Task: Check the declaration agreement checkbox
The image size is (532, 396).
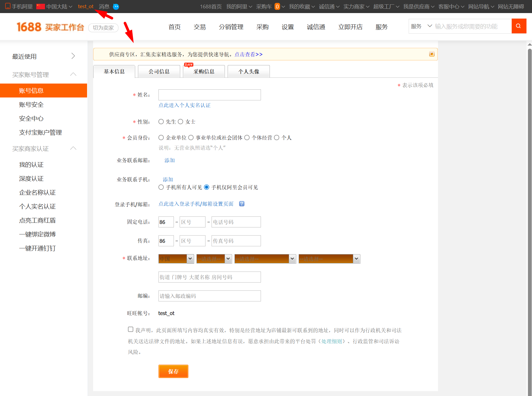Action: click(x=131, y=329)
